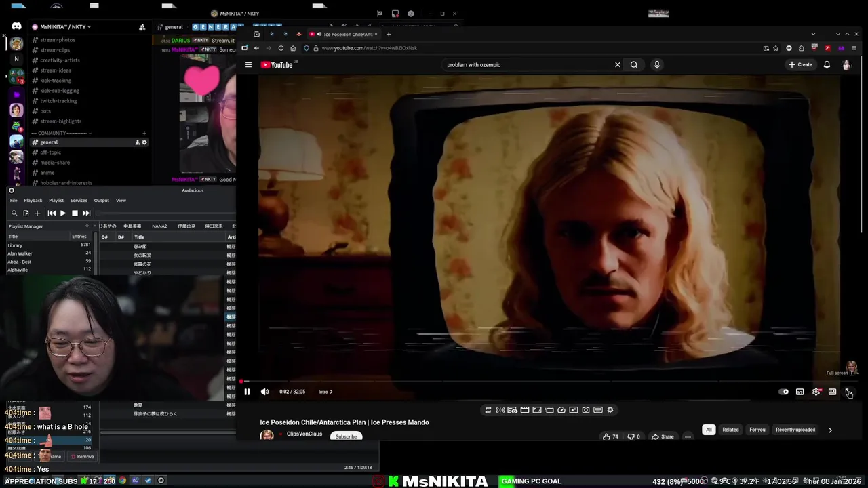This screenshot has height=488, width=868.
Task: Click the screenshot camera icon below video
Action: click(586, 410)
